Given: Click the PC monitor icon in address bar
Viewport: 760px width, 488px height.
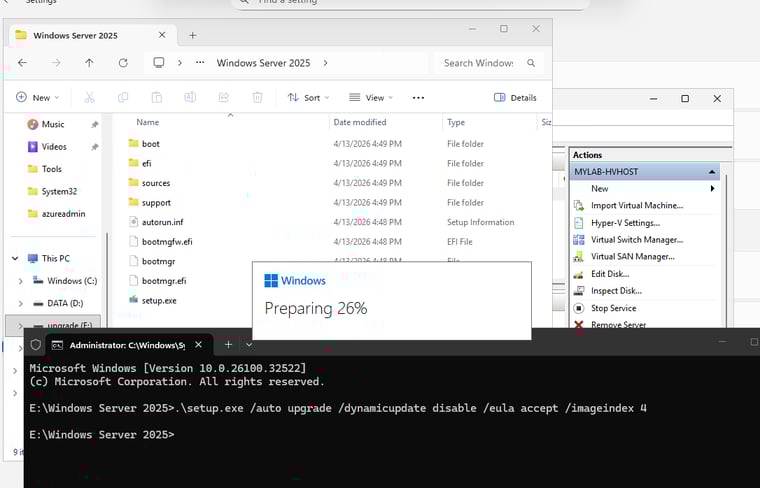Looking at the screenshot, I should 159,63.
